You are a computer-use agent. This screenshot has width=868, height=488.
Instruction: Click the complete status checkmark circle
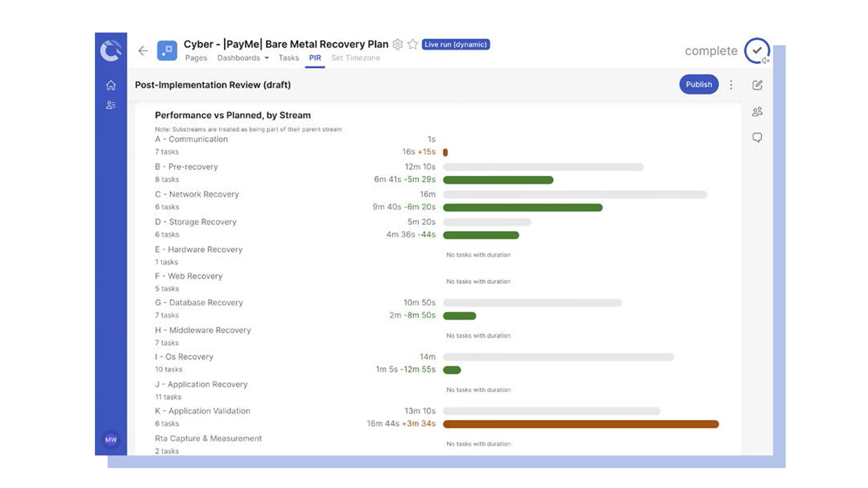756,50
